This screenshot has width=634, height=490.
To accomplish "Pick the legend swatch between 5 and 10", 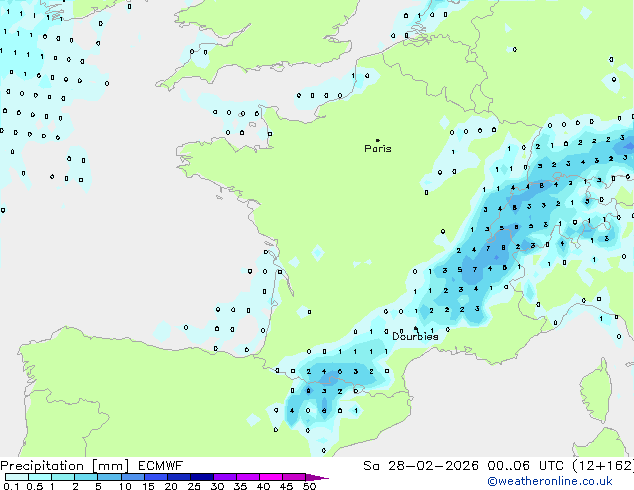I will click(x=109, y=477).
